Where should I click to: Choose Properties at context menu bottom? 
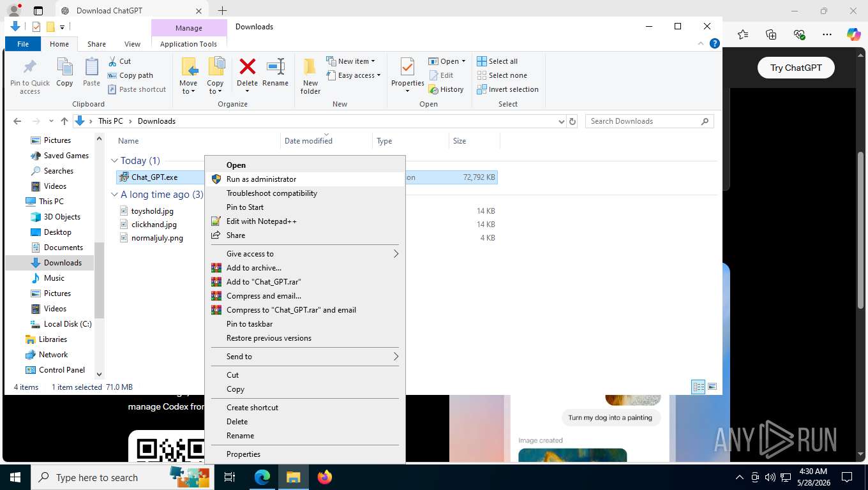[305, 454]
